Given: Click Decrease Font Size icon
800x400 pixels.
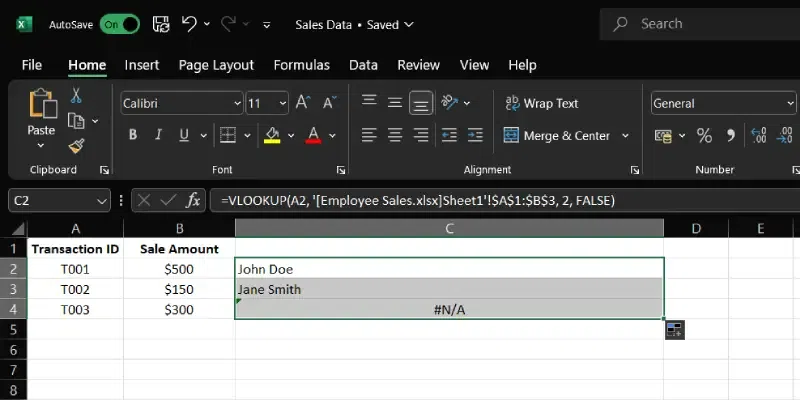Looking at the screenshot, I should pyautogui.click(x=330, y=103).
